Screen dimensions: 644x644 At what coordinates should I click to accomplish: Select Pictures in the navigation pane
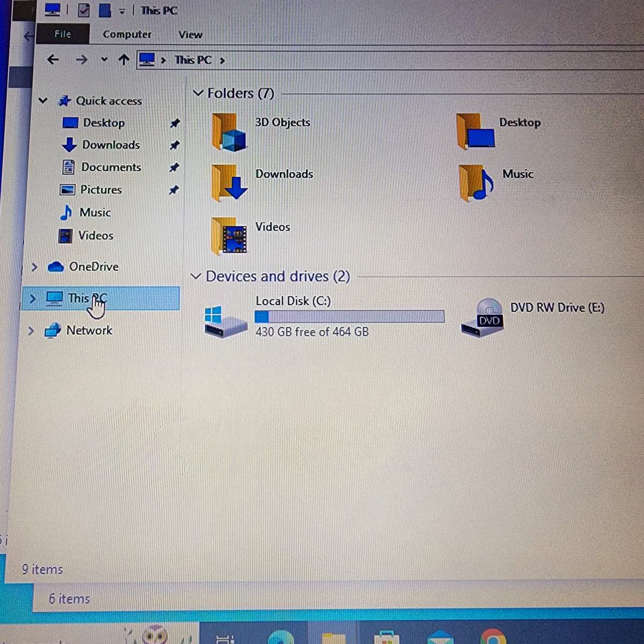101,189
